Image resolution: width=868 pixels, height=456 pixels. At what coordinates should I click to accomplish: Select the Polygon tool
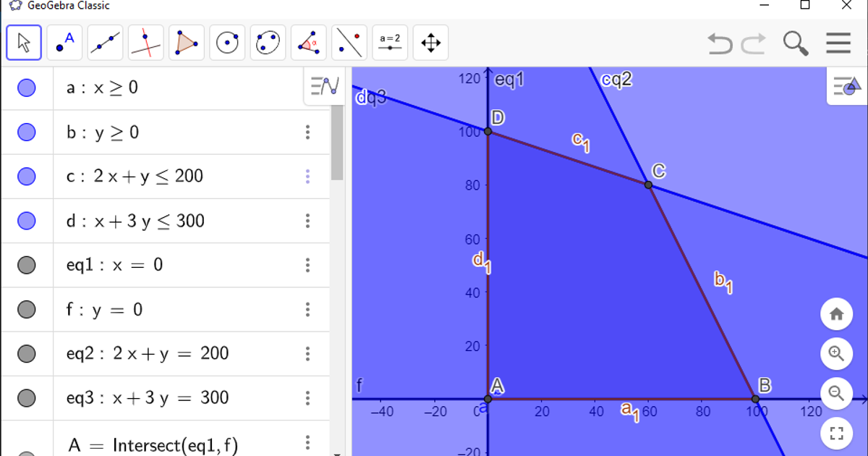pyautogui.click(x=186, y=42)
